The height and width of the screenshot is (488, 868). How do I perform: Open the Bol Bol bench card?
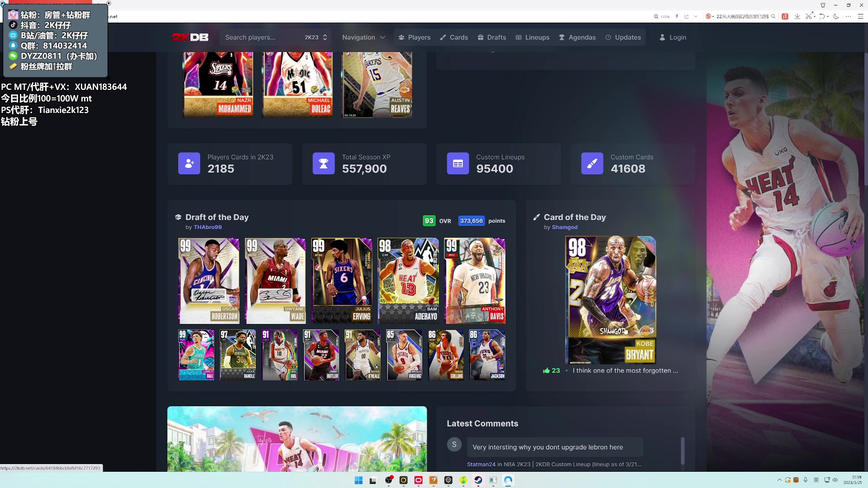point(279,355)
